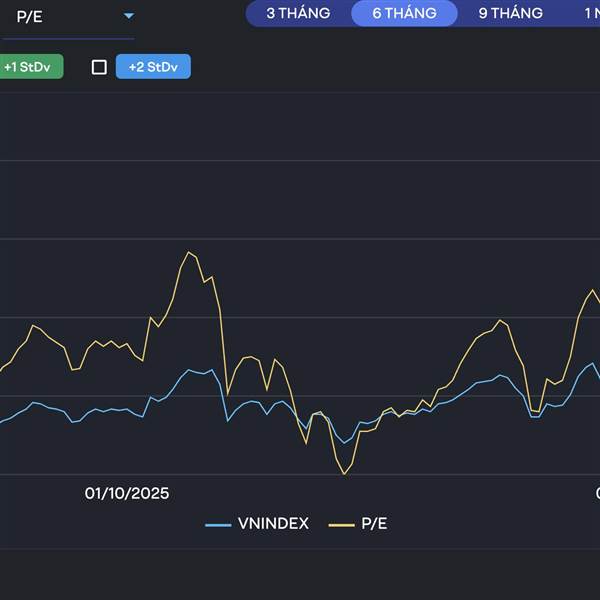Click the blue VNINDEX legend line icon
This screenshot has height=600, width=600.
218,524
